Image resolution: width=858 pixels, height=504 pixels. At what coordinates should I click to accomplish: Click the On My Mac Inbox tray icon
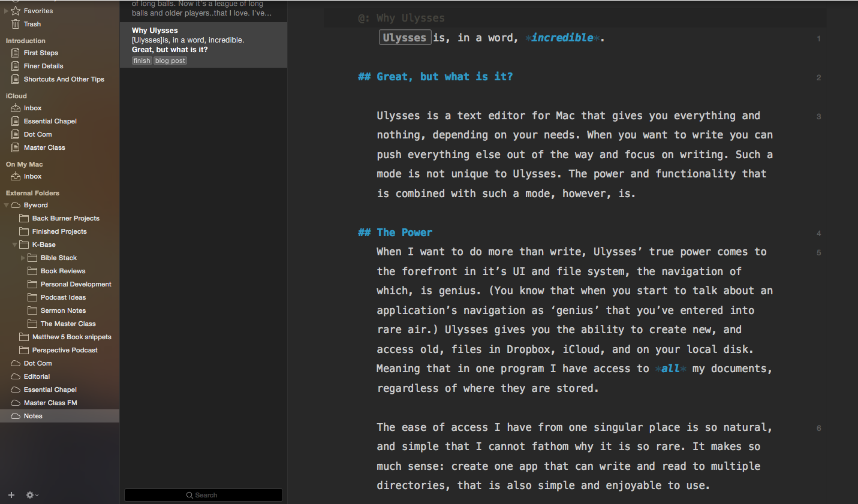(16, 176)
